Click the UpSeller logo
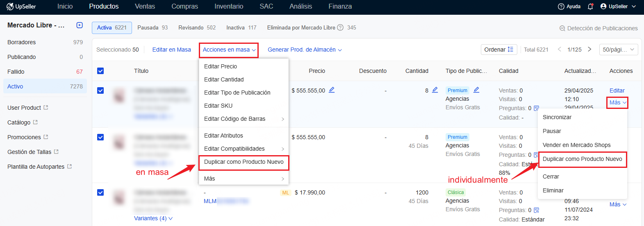Screen dimensions: 644x226 21,7
